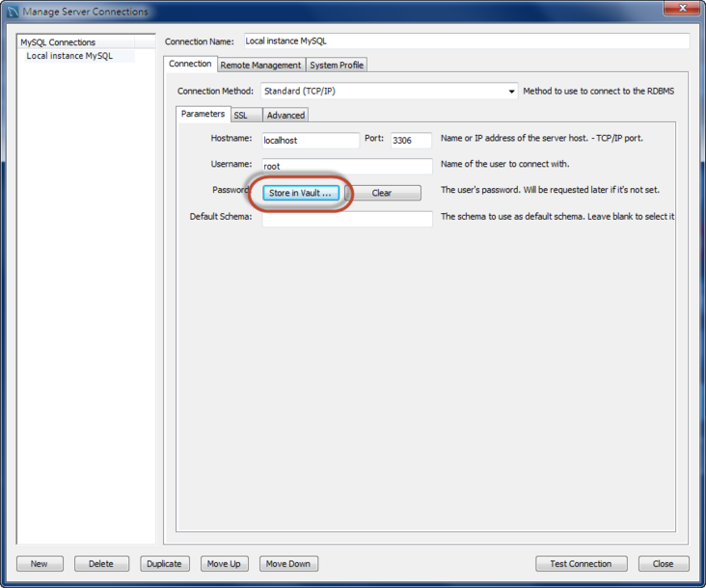
Task: Select the Parameters sub-tab
Action: tap(203, 114)
